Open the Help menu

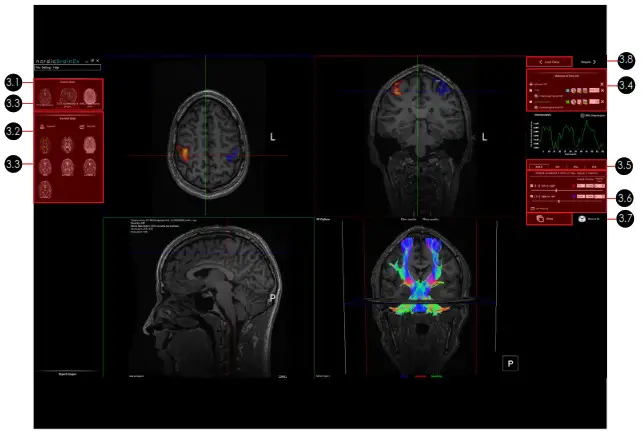click(x=56, y=67)
